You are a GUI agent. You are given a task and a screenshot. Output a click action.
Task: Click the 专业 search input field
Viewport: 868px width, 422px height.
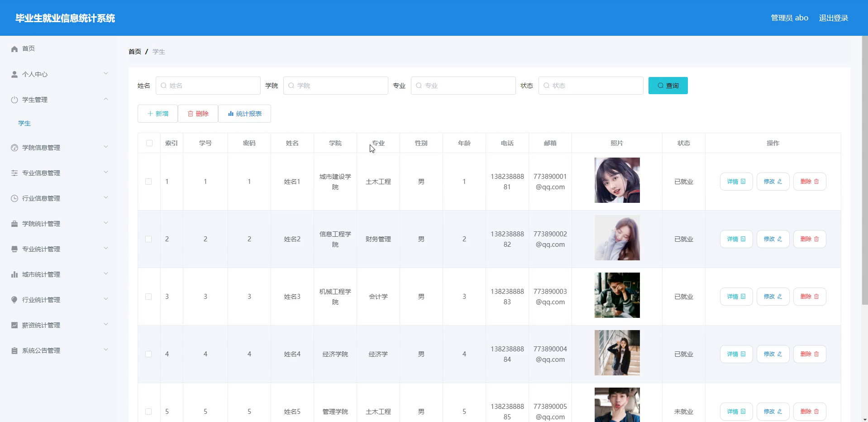coord(463,86)
